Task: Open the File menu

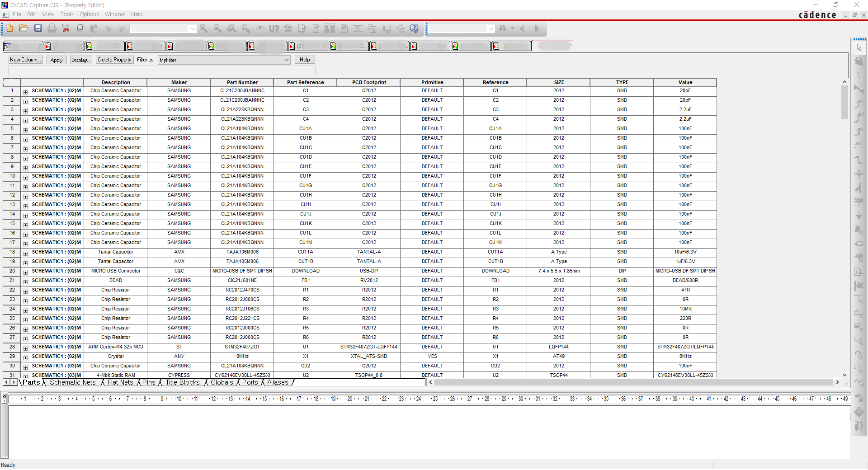Action: pyautogui.click(x=17, y=14)
